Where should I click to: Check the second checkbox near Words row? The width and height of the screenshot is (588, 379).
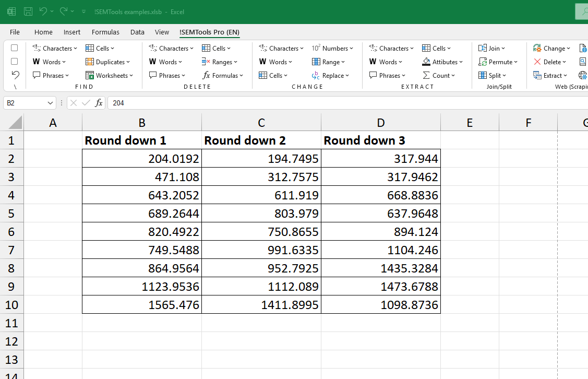pos(14,62)
